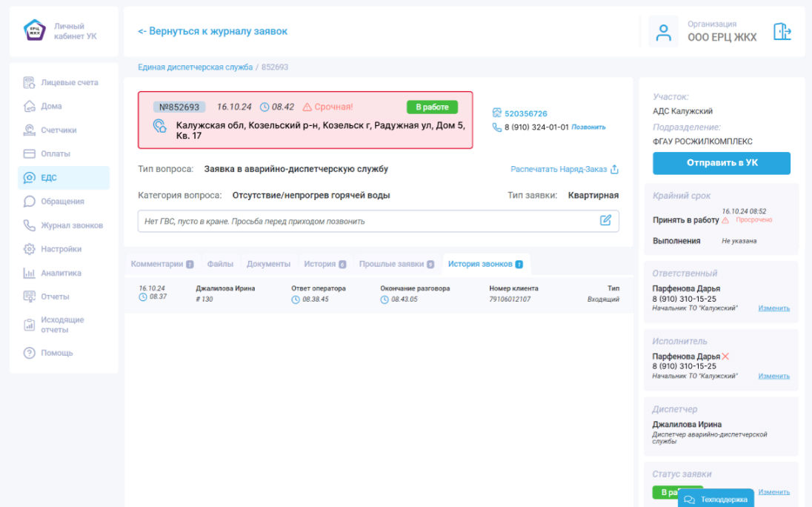The width and height of the screenshot is (812, 507).
Task: Click Позвонить next to the phone number
Action: click(588, 127)
